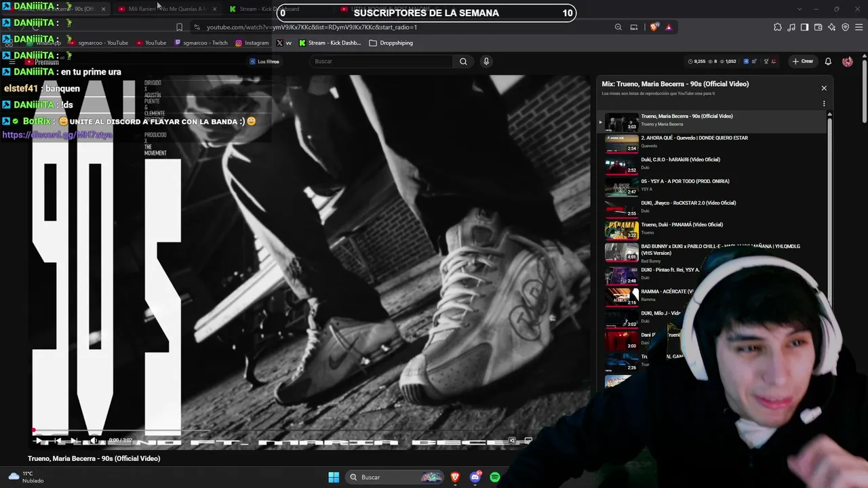Screen dimensions: 868x488
Task: Open the sgmarcoo - YouTube bookmark
Action: tap(99, 43)
